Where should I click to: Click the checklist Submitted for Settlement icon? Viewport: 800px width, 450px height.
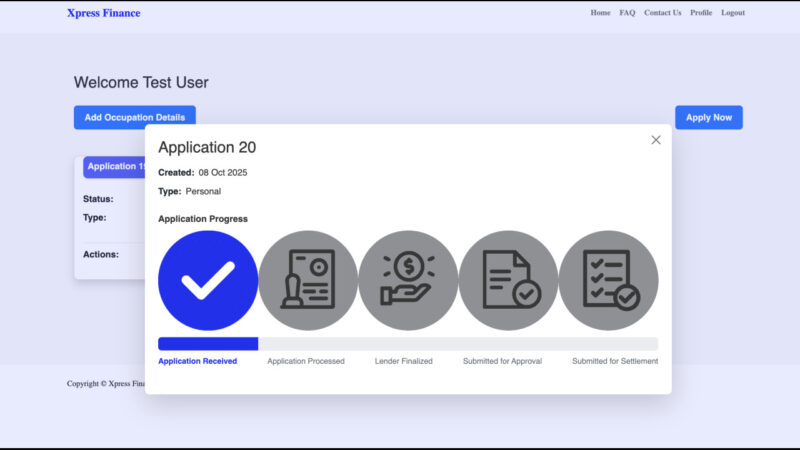608,280
